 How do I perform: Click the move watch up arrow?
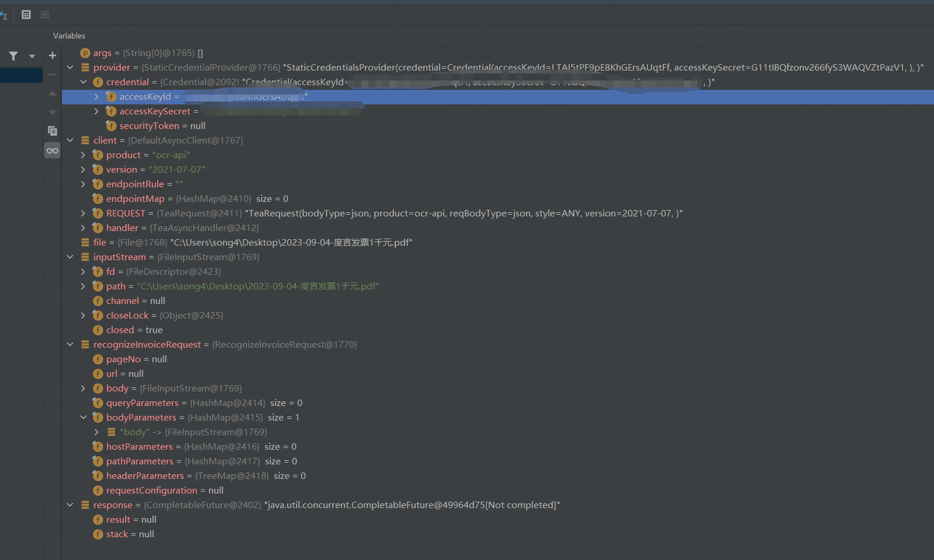click(53, 93)
